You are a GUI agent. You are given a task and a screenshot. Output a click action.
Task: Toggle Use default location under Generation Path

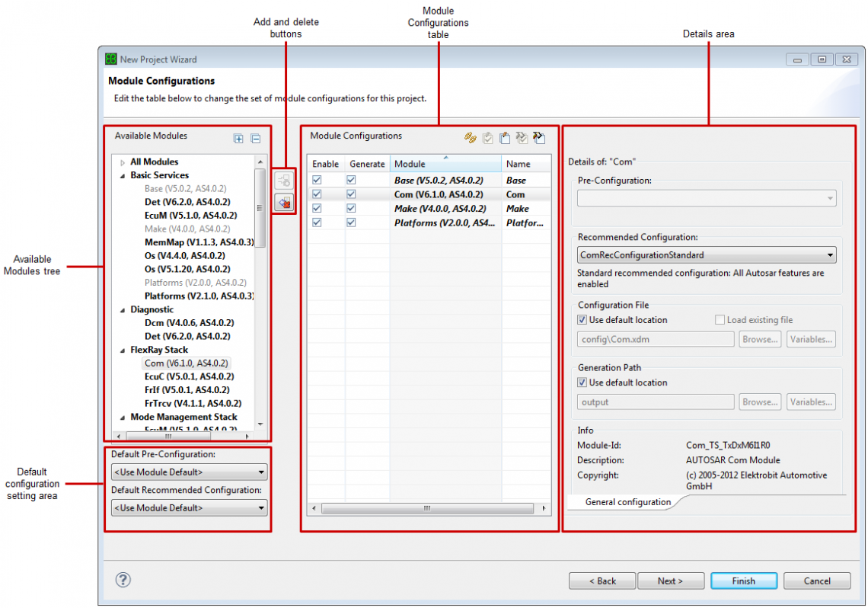point(582,382)
